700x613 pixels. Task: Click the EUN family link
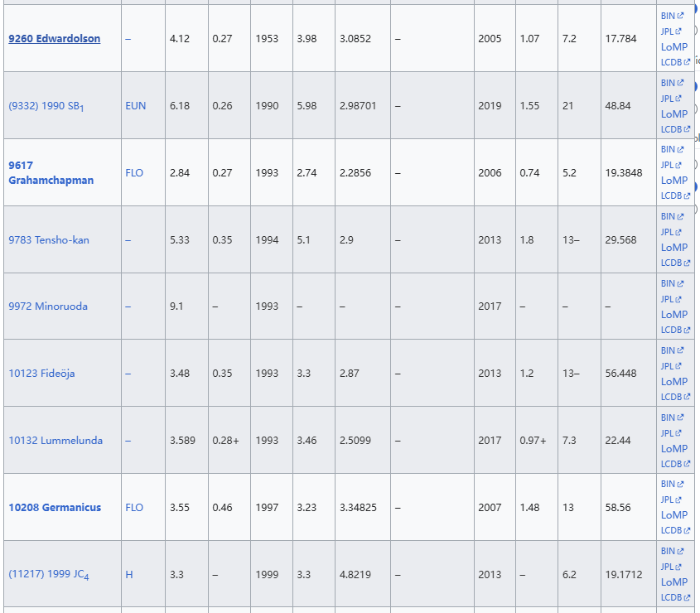point(135,106)
